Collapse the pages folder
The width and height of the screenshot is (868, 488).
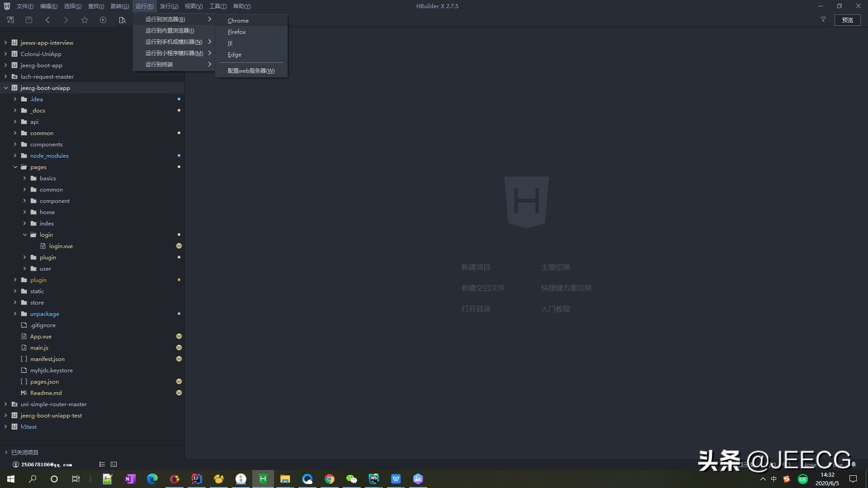point(15,167)
